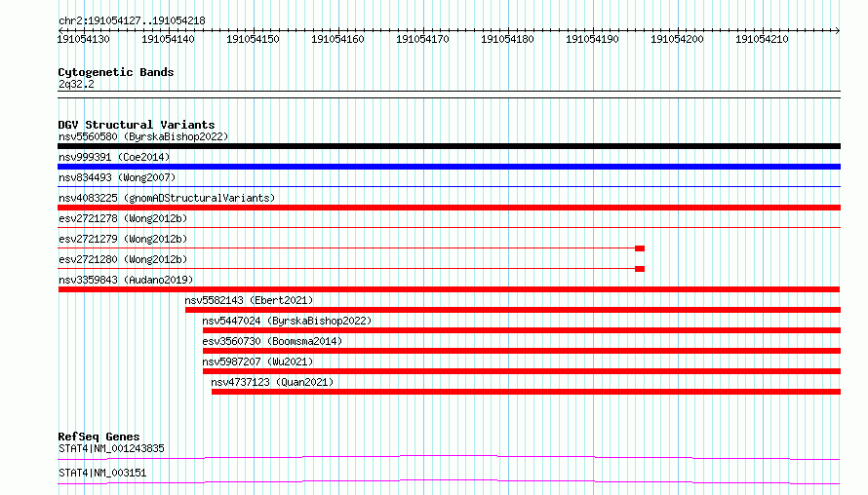This screenshot has width=868, height=495.
Task: Select variant label nsv999391 (Coe2014)
Action: tap(114, 157)
